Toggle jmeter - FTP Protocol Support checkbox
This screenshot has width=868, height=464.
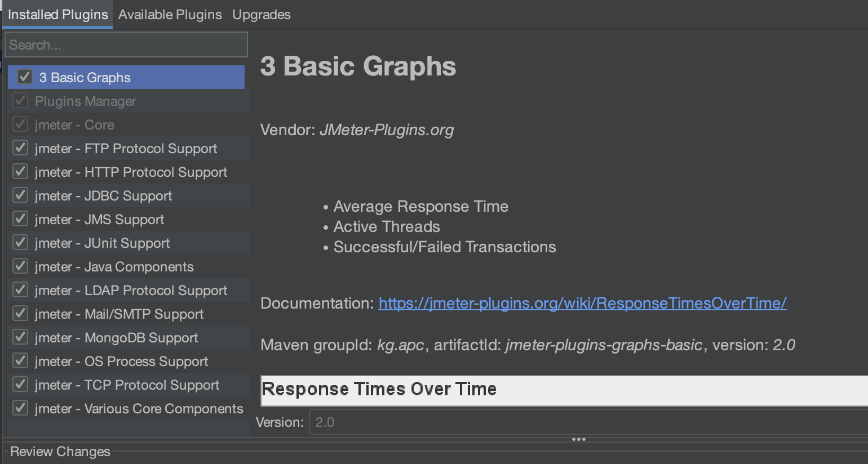pyautogui.click(x=20, y=148)
